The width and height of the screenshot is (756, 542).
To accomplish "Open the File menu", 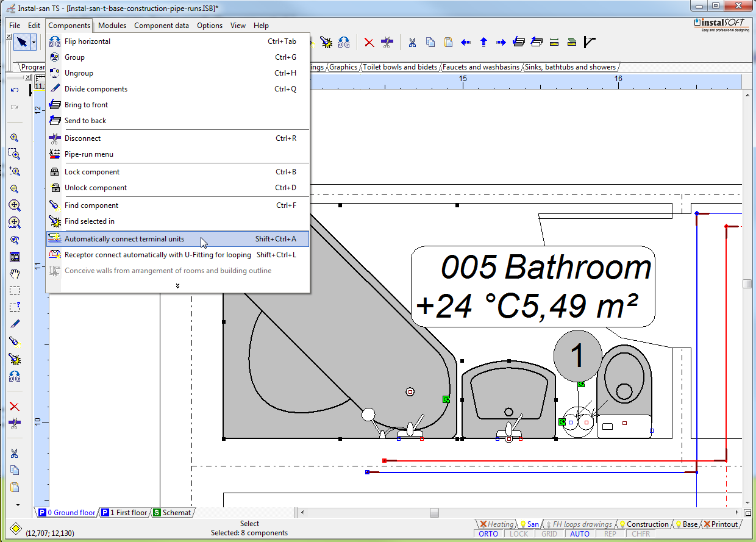I will pos(15,26).
